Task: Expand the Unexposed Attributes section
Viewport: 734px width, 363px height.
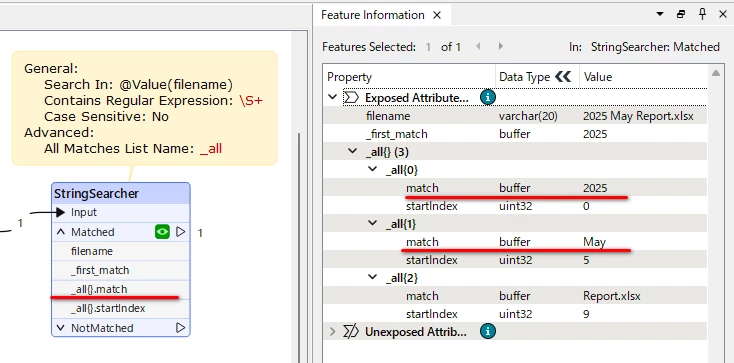Action: [332, 332]
